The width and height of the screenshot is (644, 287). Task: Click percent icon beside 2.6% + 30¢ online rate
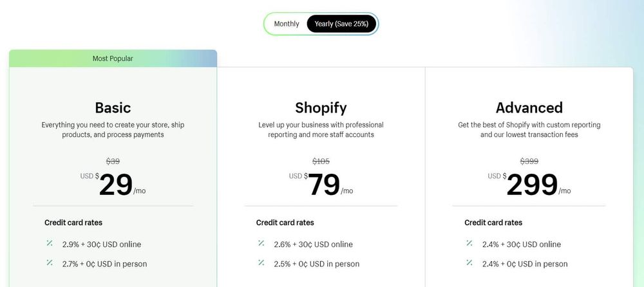(261, 244)
